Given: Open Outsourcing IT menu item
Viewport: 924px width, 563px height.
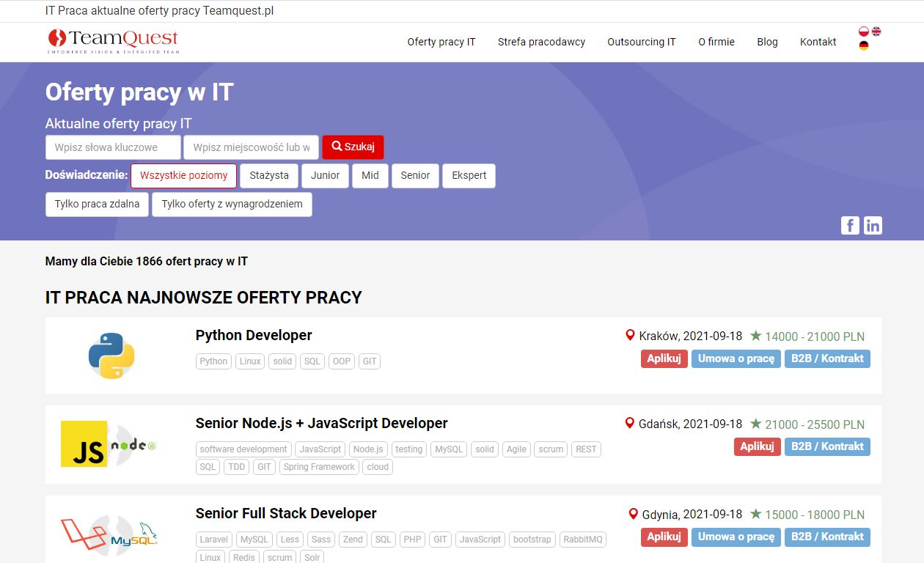Looking at the screenshot, I should pyautogui.click(x=642, y=42).
